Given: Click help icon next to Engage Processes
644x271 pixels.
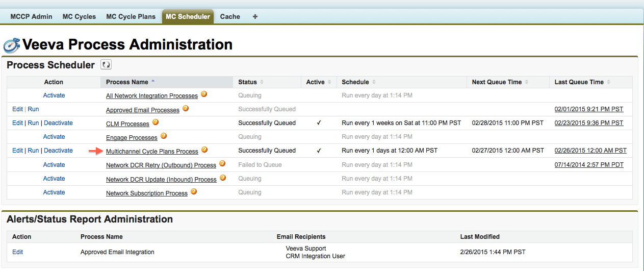Looking at the screenshot, I should (x=164, y=136).
